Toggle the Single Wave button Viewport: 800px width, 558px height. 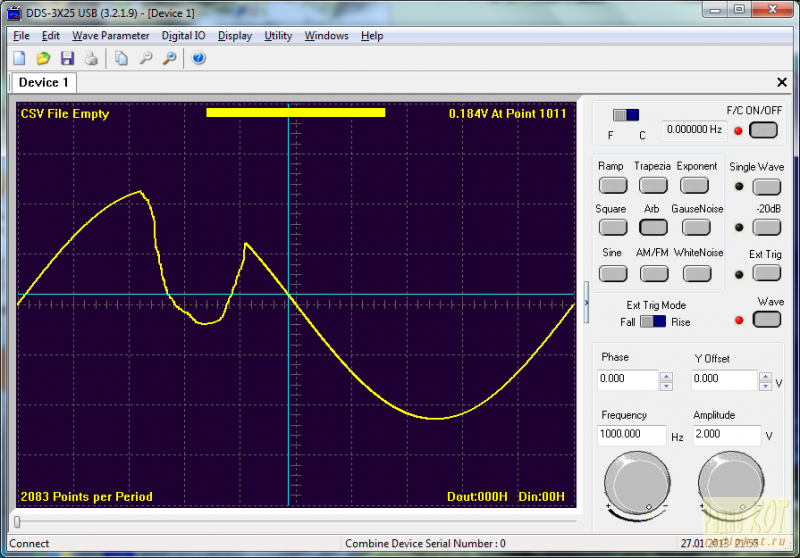tap(767, 187)
